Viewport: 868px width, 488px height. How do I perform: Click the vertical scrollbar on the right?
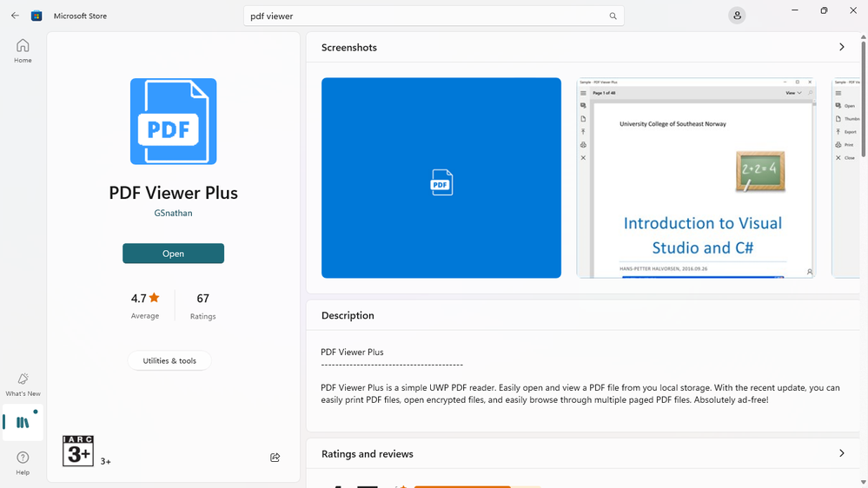click(863, 100)
